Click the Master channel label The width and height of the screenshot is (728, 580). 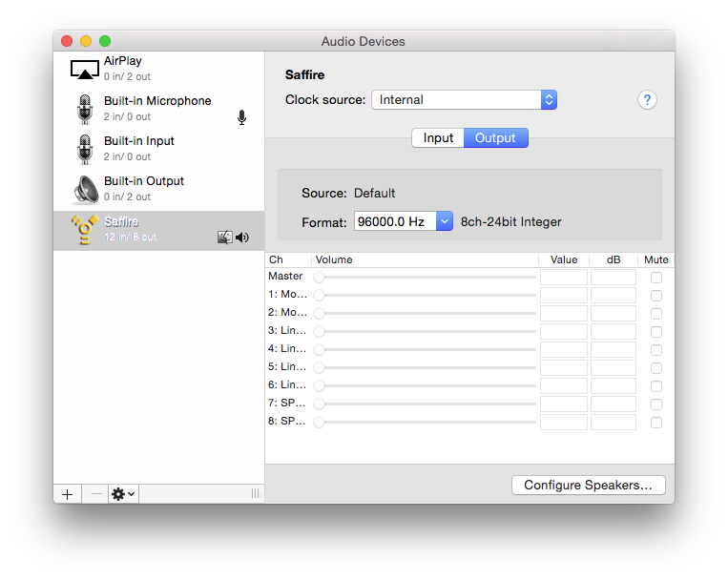coord(285,276)
